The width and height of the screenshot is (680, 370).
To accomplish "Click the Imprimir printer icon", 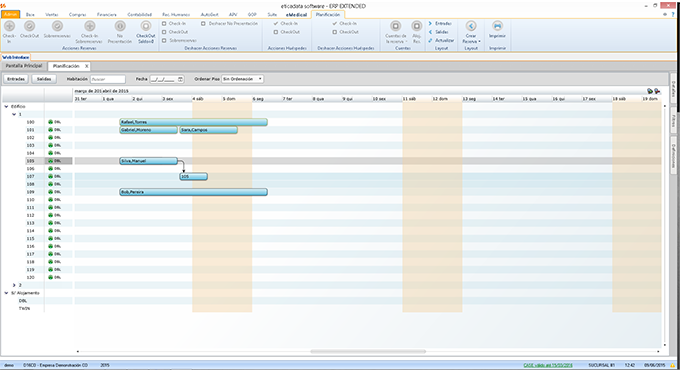I will tap(497, 26).
